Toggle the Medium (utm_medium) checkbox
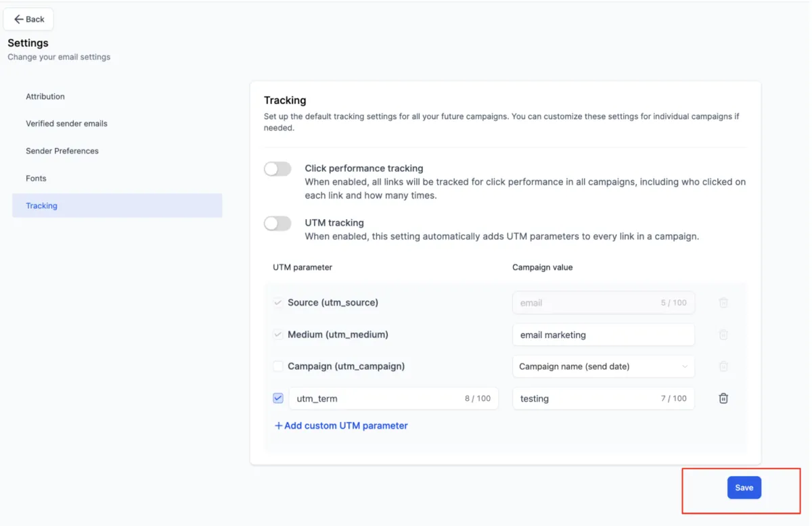This screenshot has width=812, height=526. coord(278,335)
